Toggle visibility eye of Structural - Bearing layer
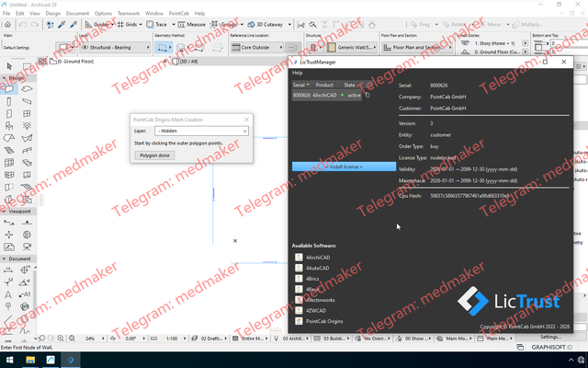 click(85, 47)
